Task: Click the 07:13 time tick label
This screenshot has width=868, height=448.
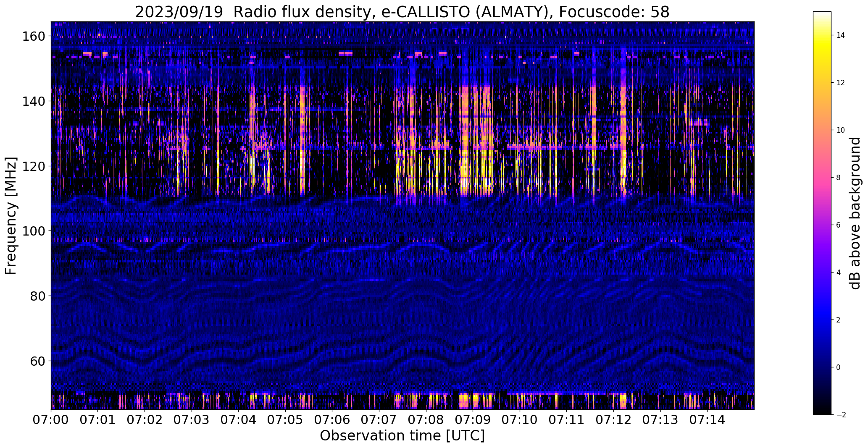Action: (x=660, y=420)
